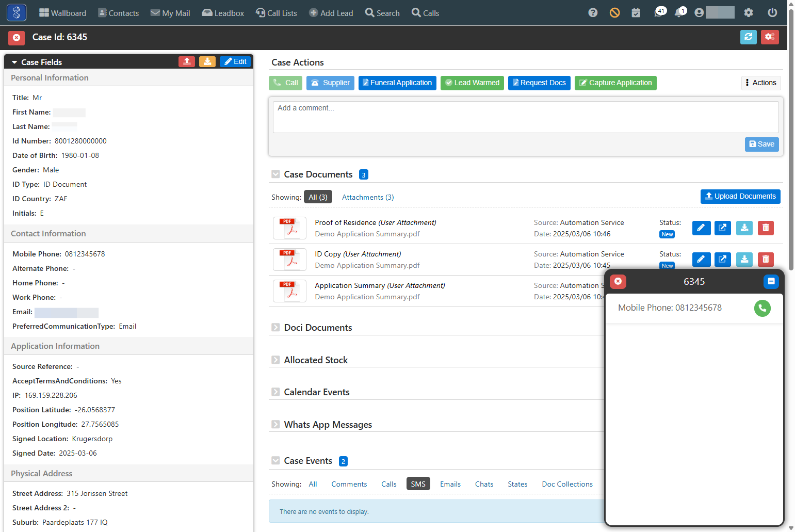Show Doc Collections events tab
Viewport: 795px width, 532px height.
coord(567,484)
